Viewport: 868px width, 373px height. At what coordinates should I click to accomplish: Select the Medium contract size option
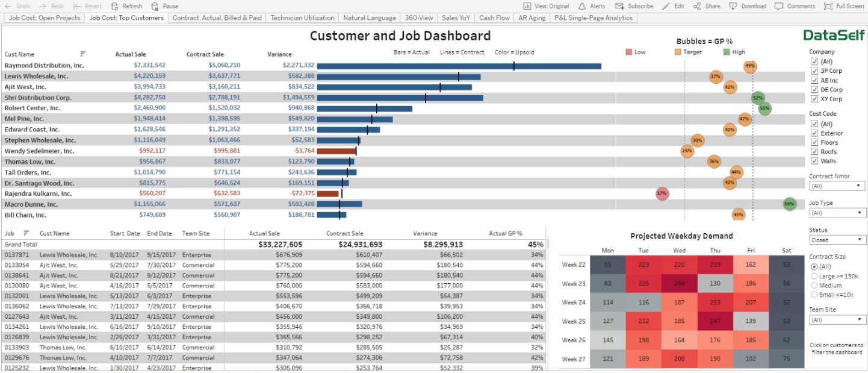click(814, 286)
